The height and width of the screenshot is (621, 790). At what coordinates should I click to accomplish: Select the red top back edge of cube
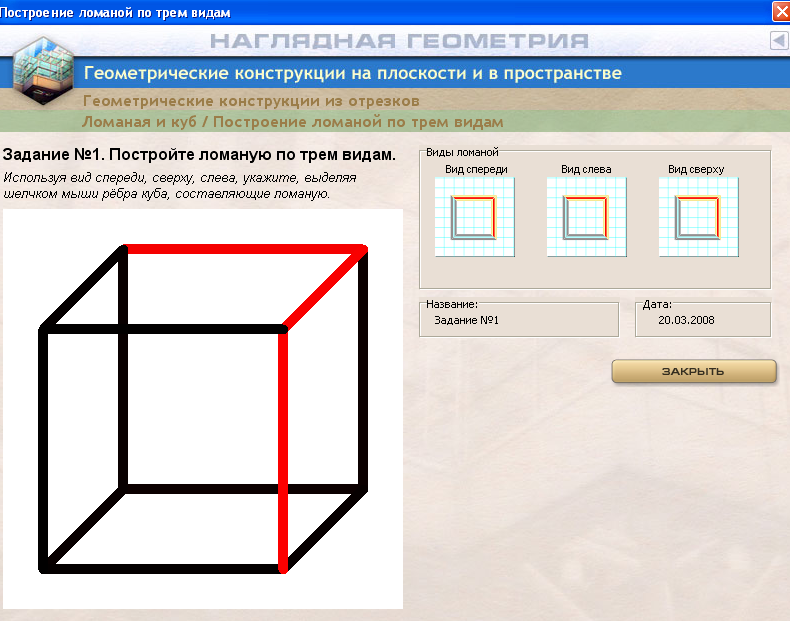tap(244, 249)
